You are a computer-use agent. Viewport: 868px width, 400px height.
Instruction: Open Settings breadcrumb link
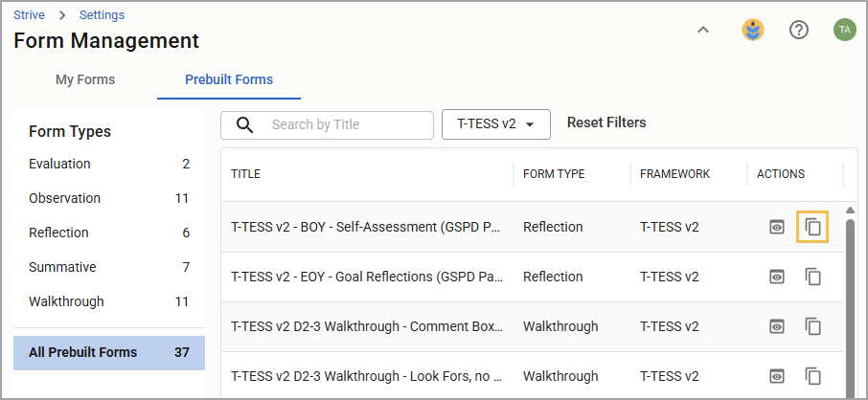tap(102, 15)
